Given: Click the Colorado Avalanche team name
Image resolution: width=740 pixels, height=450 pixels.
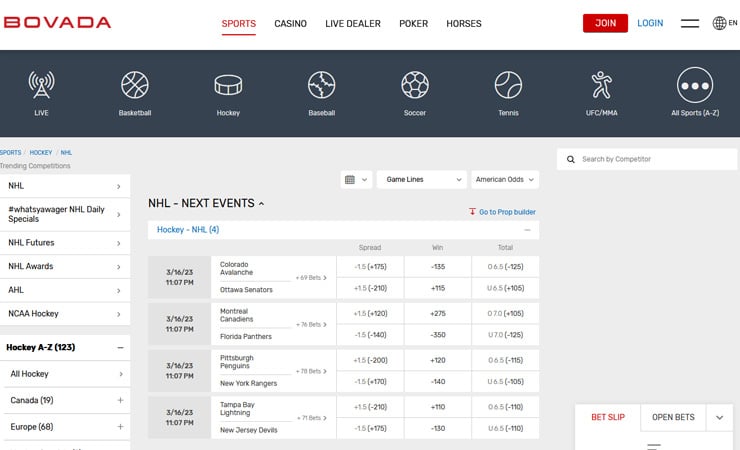Looking at the screenshot, I should pos(236,268).
